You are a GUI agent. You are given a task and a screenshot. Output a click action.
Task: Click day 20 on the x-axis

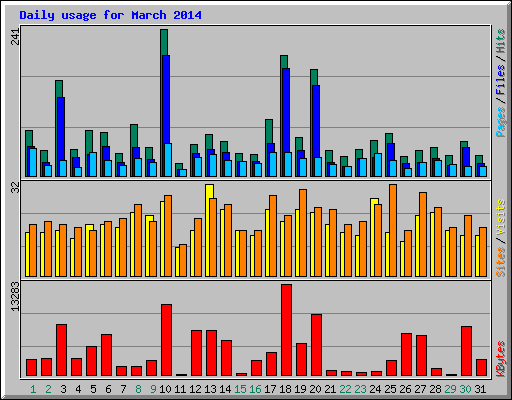[315, 389]
